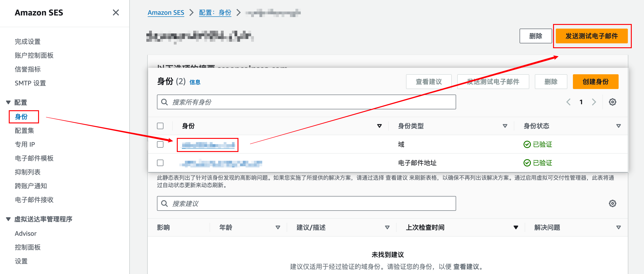Click the 未找到建议 message
Viewport: 644px width, 274px height.
pyautogui.click(x=388, y=255)
